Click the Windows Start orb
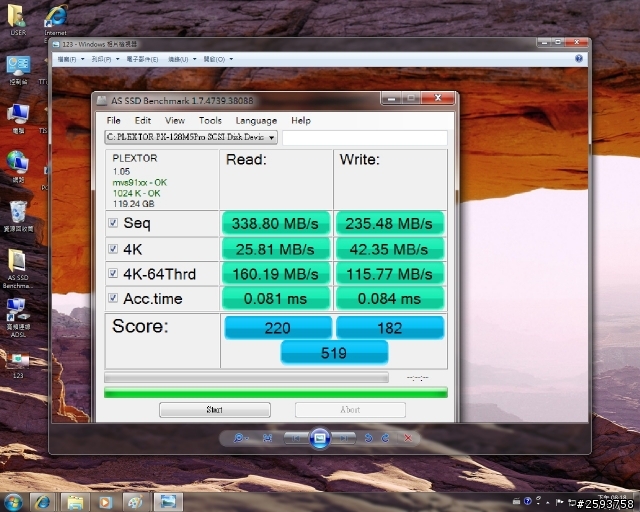Image resolution: width=640 pixels, height=512 pixels. (x=13, y=502)
